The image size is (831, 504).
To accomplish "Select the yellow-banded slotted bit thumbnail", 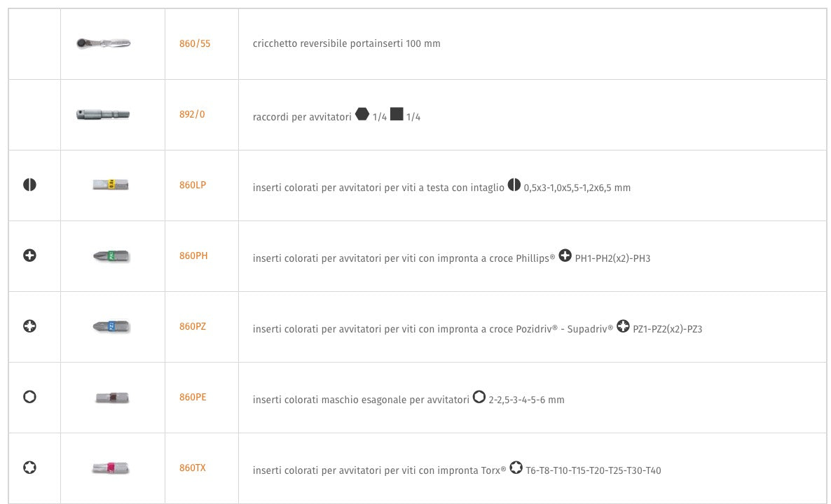I will tap(111, 185).
